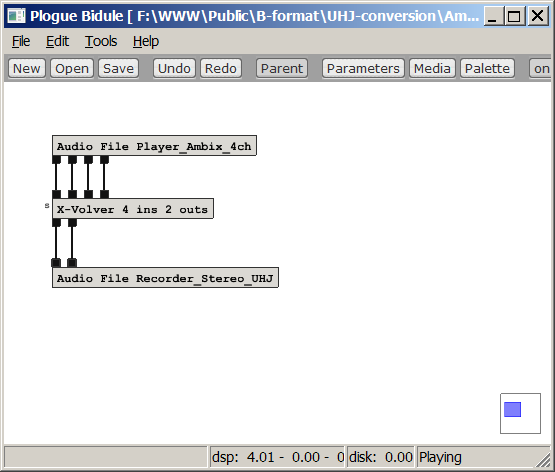The image size is (555, 472).
Task: Click first output port of Audio File Player
Action: (56, 160)
